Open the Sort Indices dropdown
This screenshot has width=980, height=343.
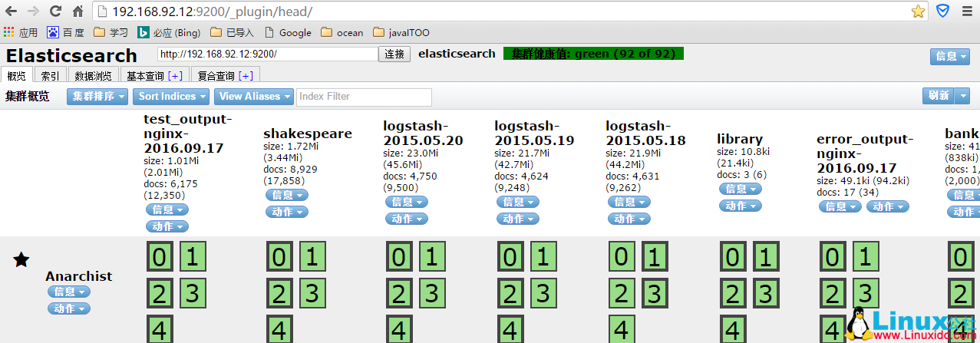[x=170, y=96]
